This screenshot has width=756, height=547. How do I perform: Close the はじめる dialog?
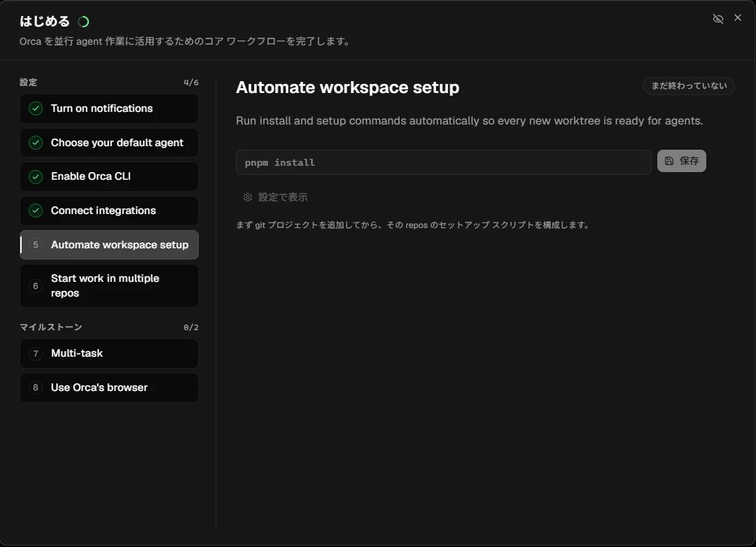coord(738,17)
